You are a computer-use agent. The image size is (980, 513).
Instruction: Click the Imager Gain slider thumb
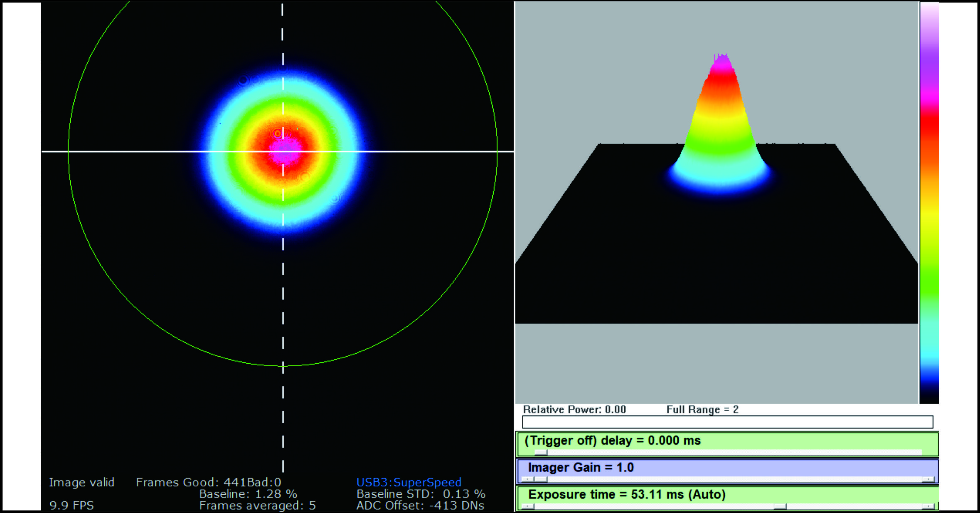pyautogui.click(x=541, y=479)
